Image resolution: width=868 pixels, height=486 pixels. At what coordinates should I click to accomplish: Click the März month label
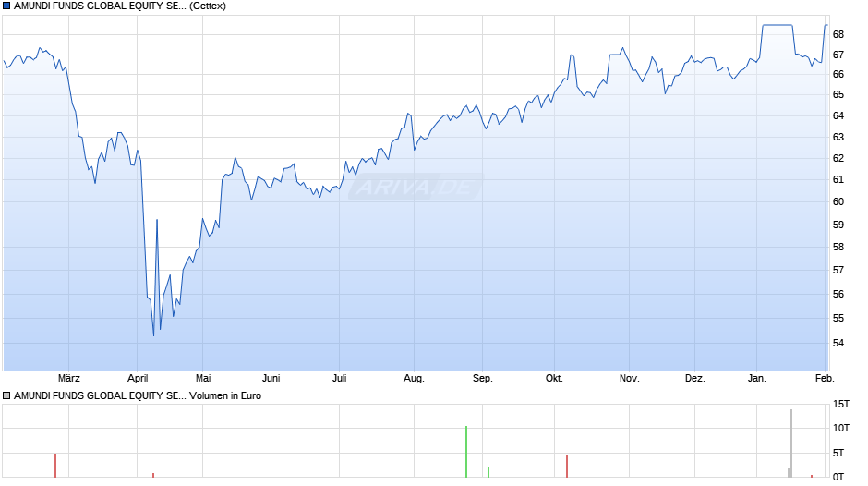pyautogui.click(x=68, y=379)
